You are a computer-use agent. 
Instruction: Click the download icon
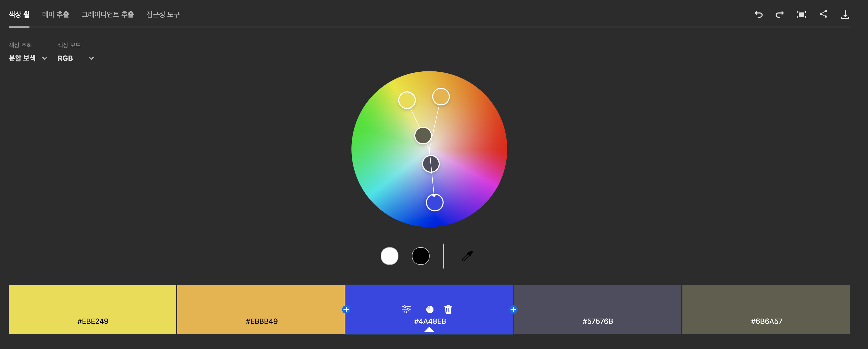[x=845, y=14]
